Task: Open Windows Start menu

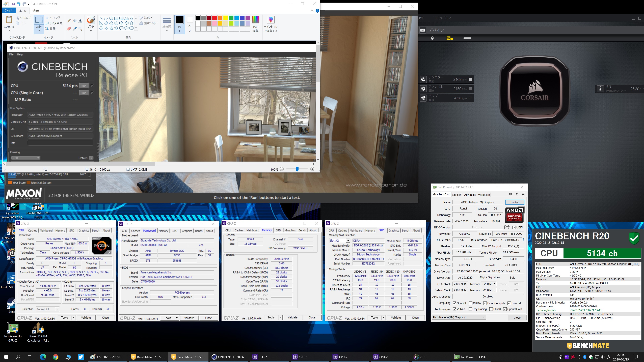Action: pyautogui.click(x=6, y=357)
